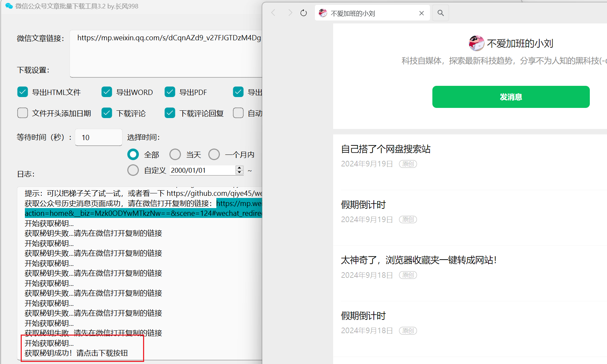Uncheck the 导出HTML文件 checkbox
Viewport: 607px width, 364px height.
click(x=22, y=92)
